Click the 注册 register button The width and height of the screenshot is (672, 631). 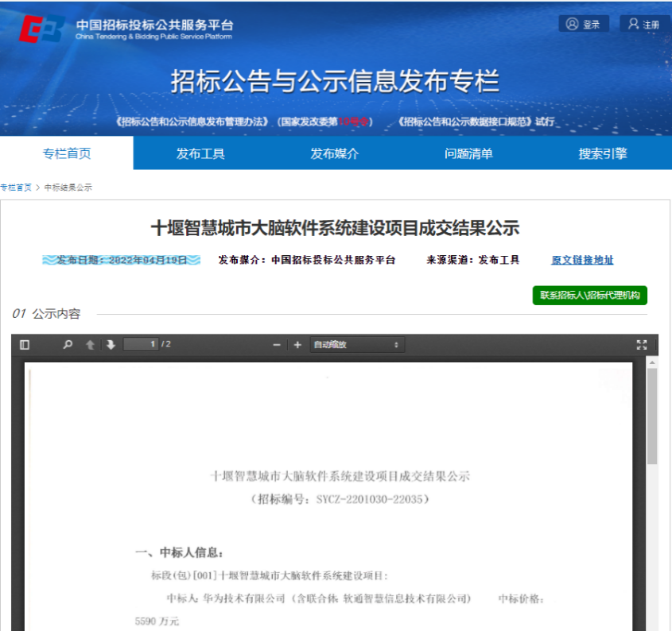pyautogui.click(x=643, y=25)
